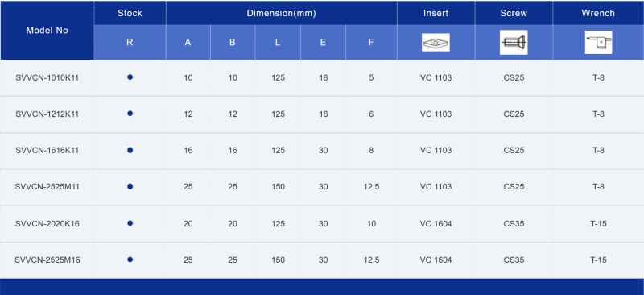
Task: Click the wrench illustration icon
Action: pyautogui.click(x=598, y=43)
